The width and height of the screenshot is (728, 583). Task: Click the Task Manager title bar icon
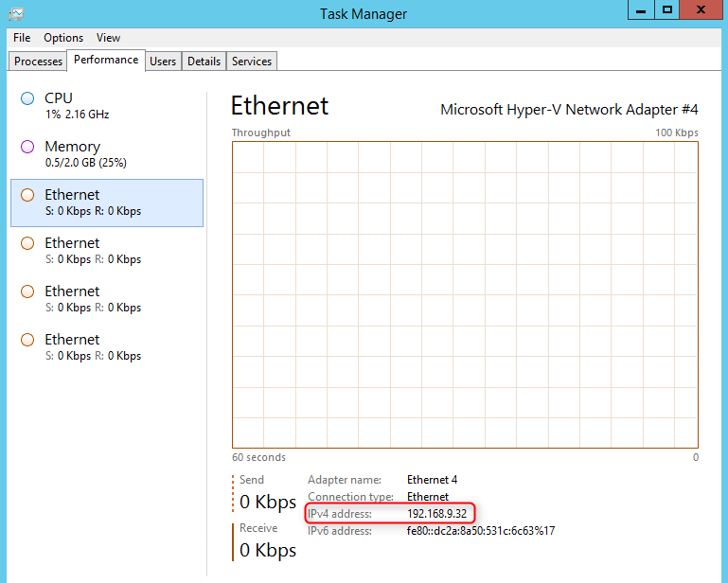point(16,14)
